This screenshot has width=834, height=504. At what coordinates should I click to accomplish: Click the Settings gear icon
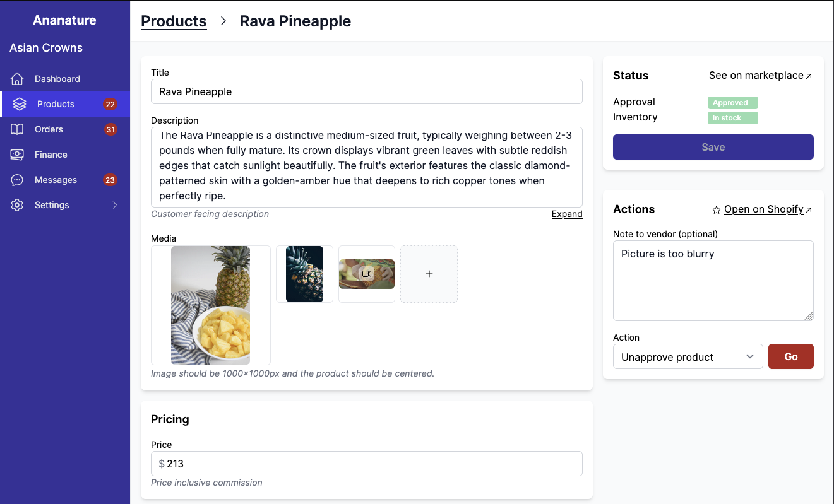pos(17,205)
